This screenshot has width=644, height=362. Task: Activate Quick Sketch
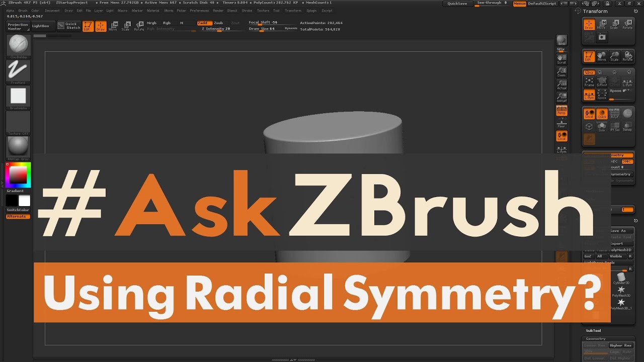(x=68, y=26)
